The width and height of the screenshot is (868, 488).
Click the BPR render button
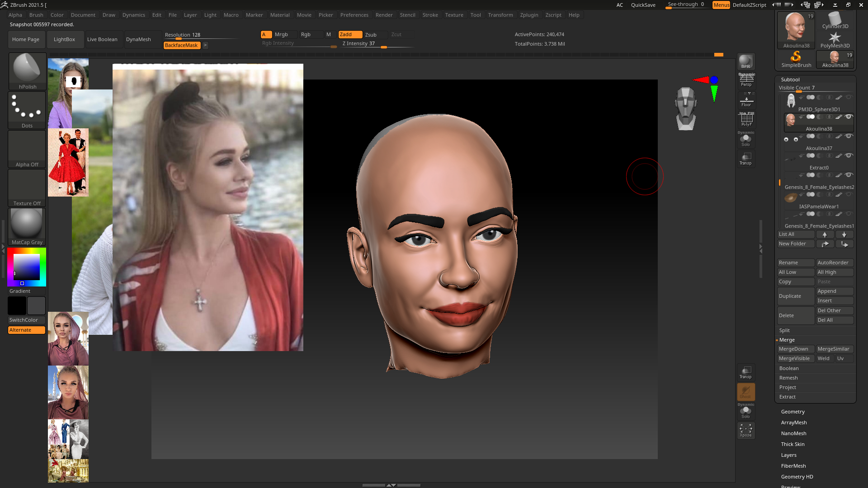coord(746,61)
